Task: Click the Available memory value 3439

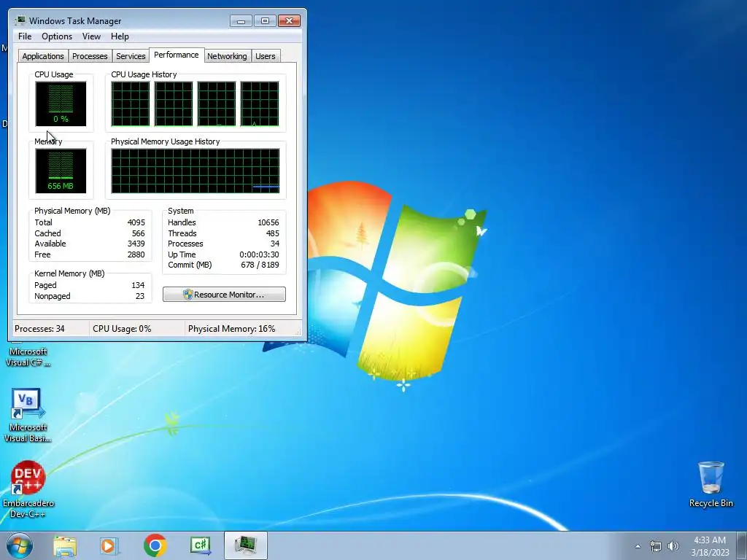Action: tap(136, 244)
